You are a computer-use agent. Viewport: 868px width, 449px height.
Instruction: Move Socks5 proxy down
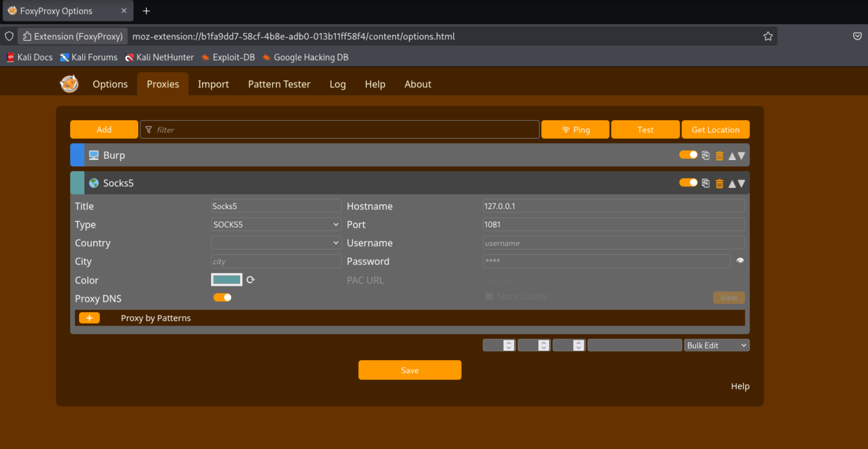(741, 184)
